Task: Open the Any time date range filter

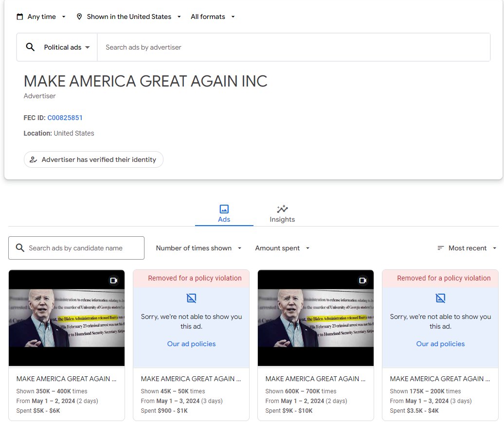Action: tap(41, 16)
